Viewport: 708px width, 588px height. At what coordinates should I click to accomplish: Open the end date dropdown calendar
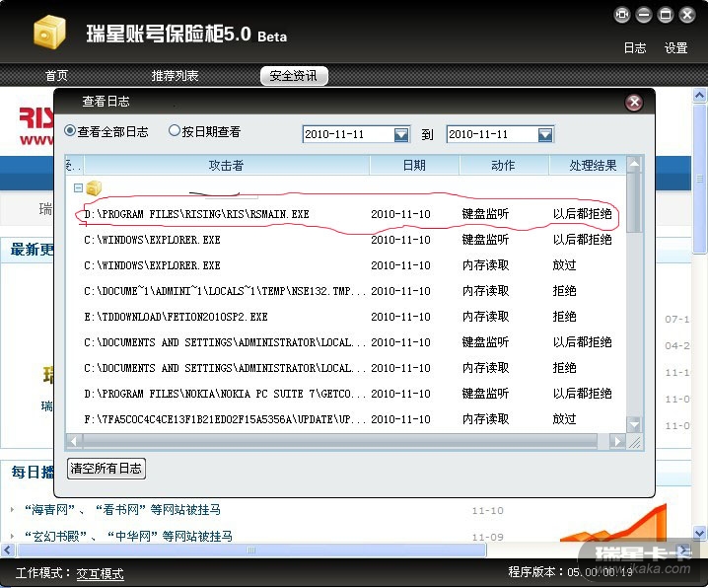point(545,134)
